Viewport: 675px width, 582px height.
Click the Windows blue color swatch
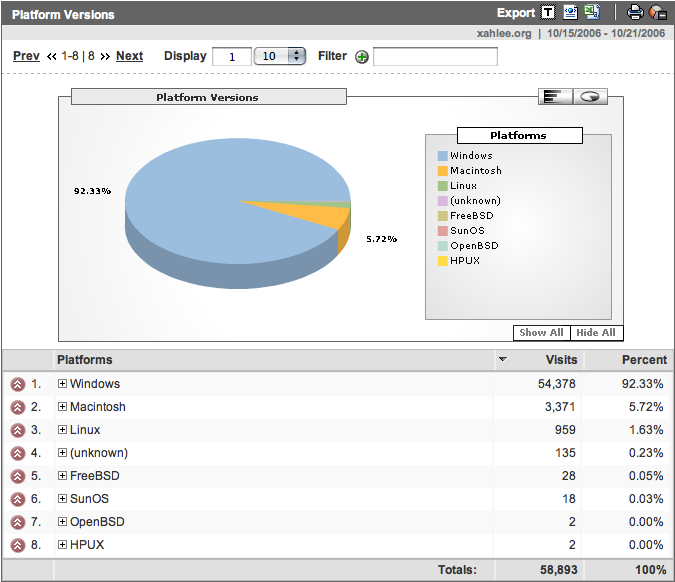442,156
